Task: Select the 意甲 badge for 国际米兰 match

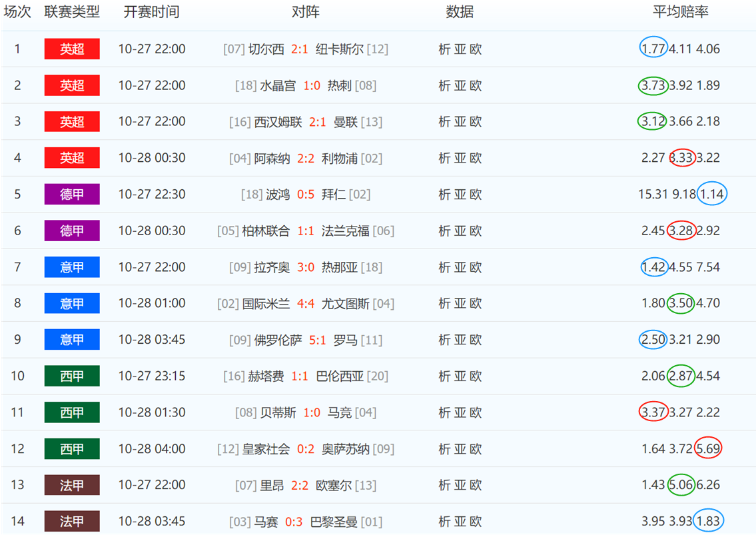Action: (x=72, y=304)
